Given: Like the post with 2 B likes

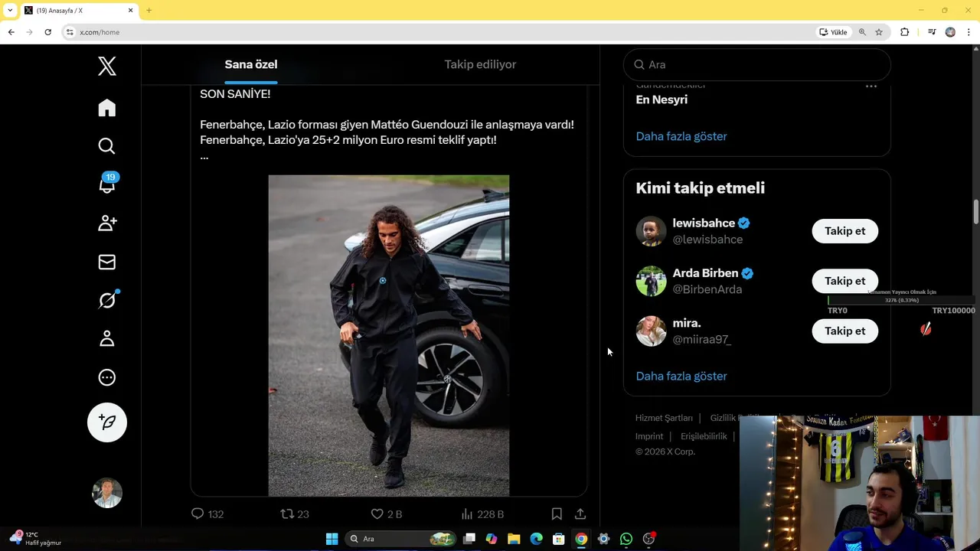Looking at the screenshot, I should click(386, 514).
